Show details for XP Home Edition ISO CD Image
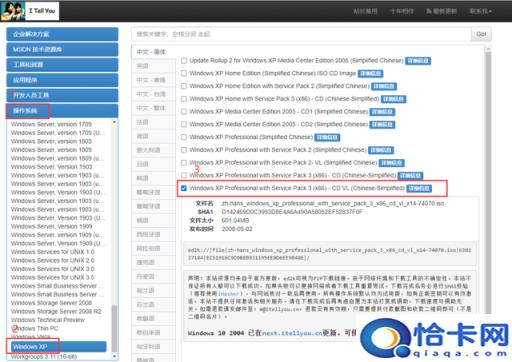The width and height of the screenshot is (512, 362). [370, 74]
